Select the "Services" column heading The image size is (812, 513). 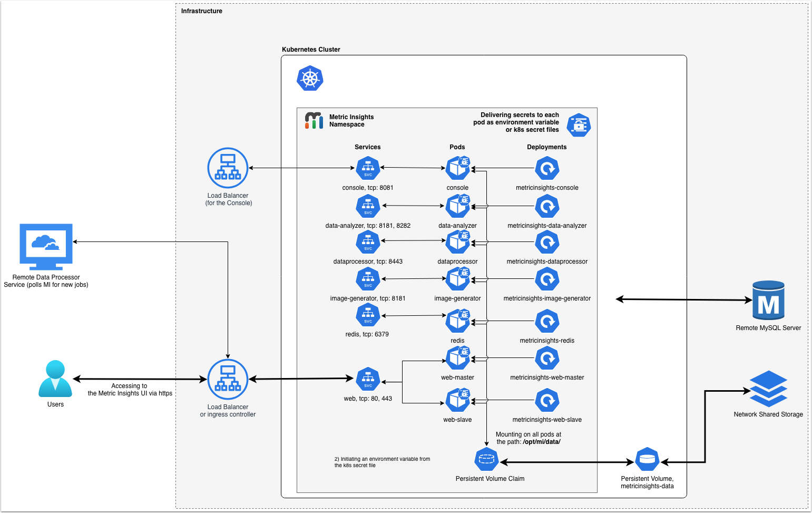tap(368, 147)
